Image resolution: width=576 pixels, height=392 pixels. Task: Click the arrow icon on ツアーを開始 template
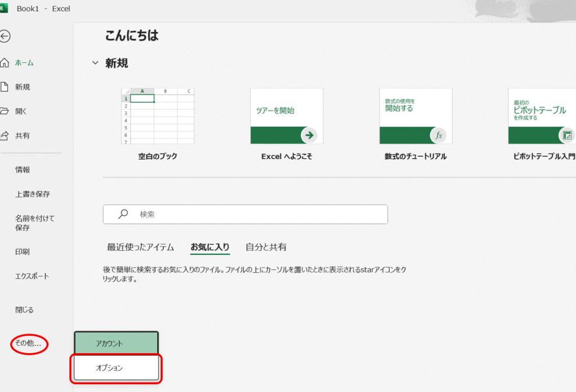point(309,135)
